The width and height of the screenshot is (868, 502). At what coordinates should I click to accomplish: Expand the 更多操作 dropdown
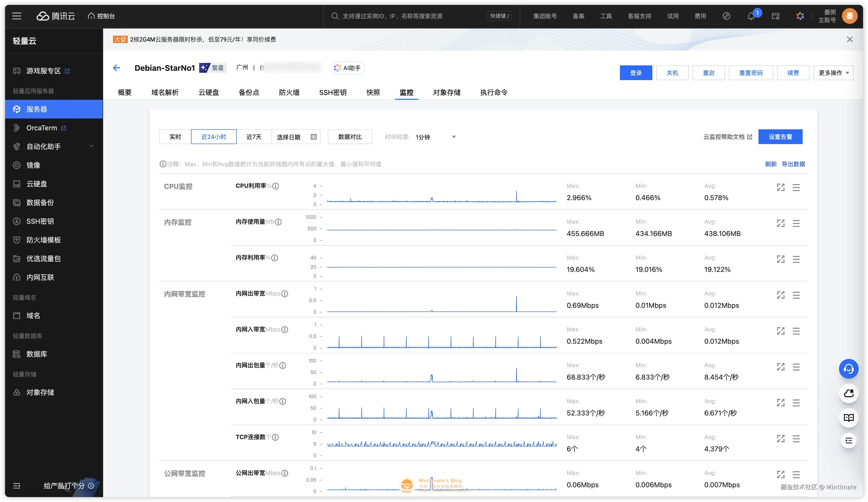coord(833,73)
